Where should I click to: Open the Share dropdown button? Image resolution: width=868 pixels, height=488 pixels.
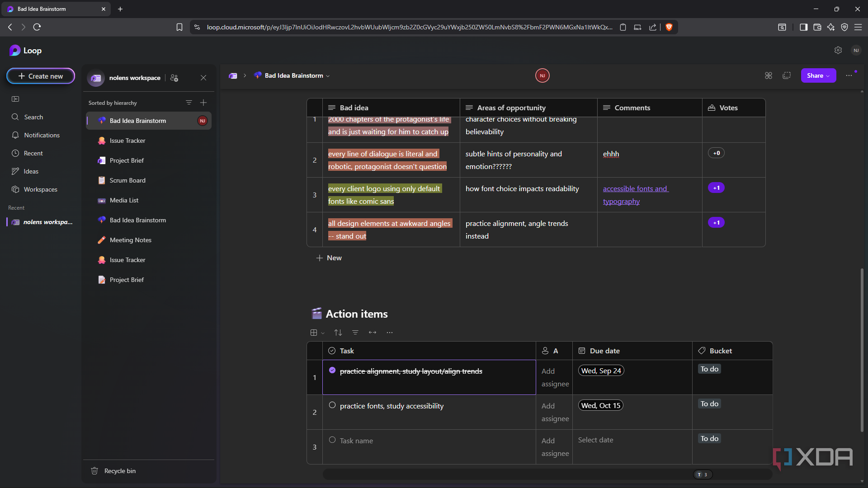(818, 75)
